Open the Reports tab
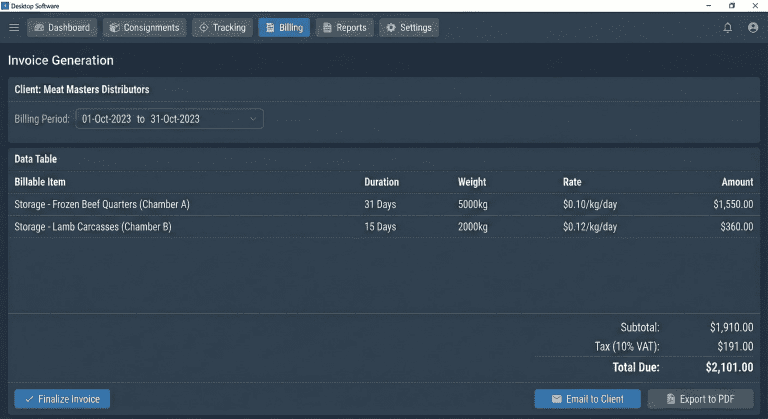 click(x=344, y=28)
